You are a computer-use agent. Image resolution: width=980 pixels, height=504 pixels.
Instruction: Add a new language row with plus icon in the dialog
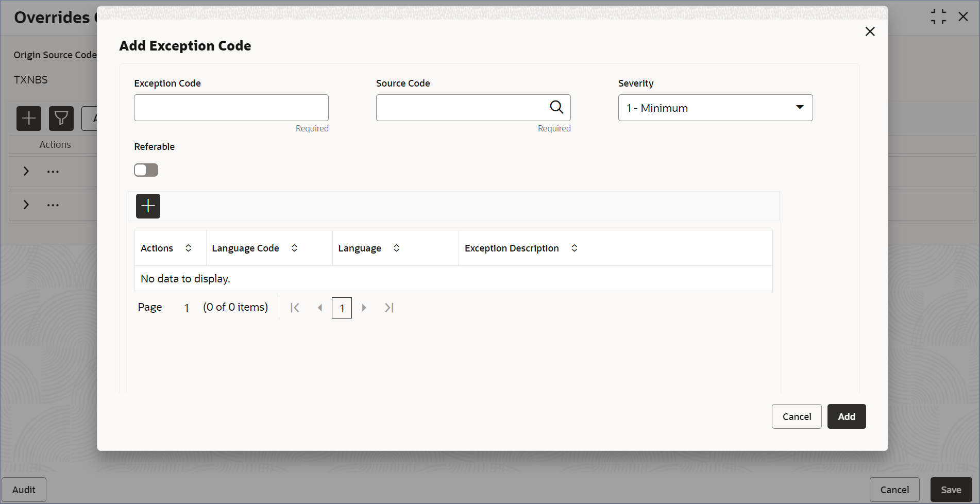(x=148, y=206)
